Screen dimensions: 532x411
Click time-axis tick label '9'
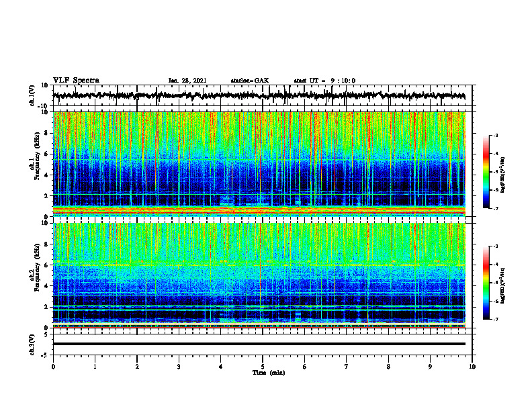pos(430,367)
